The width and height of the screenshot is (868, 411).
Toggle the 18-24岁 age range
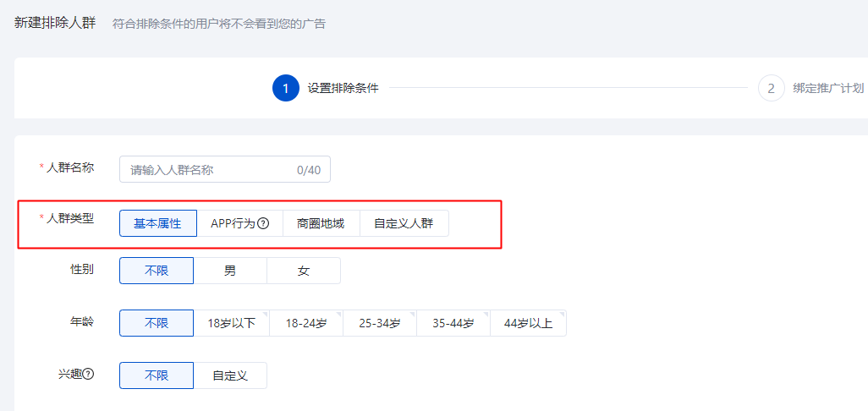(x=305, y=323)
